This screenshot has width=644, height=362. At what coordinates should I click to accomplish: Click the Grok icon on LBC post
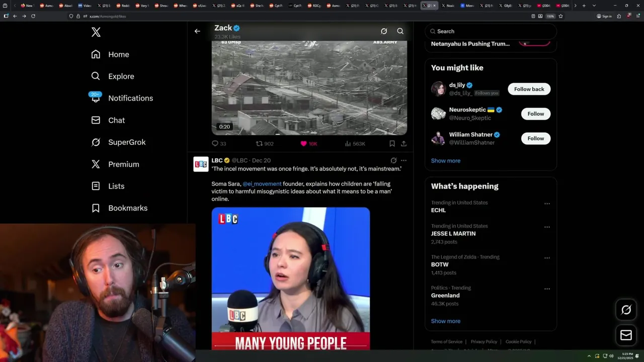click(393, 161)
